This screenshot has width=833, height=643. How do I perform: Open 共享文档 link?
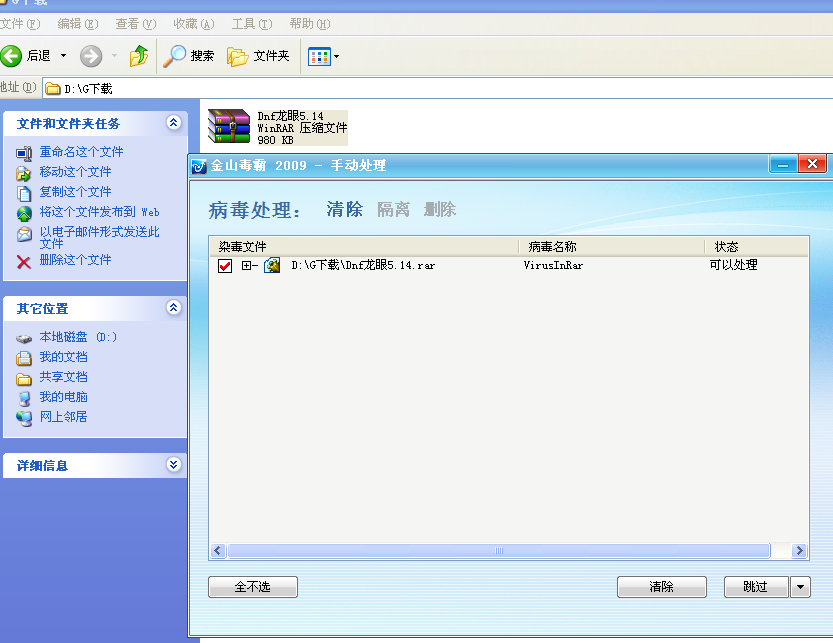pyautogui.click(x=63, y=377)
